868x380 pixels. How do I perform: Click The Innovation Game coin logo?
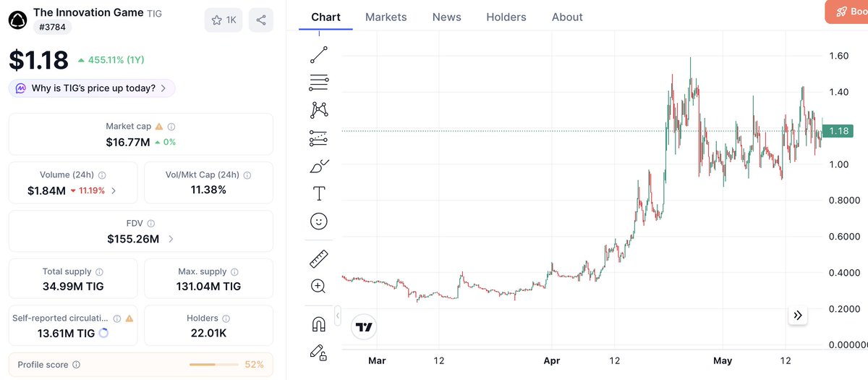click(x=17, y=20)
